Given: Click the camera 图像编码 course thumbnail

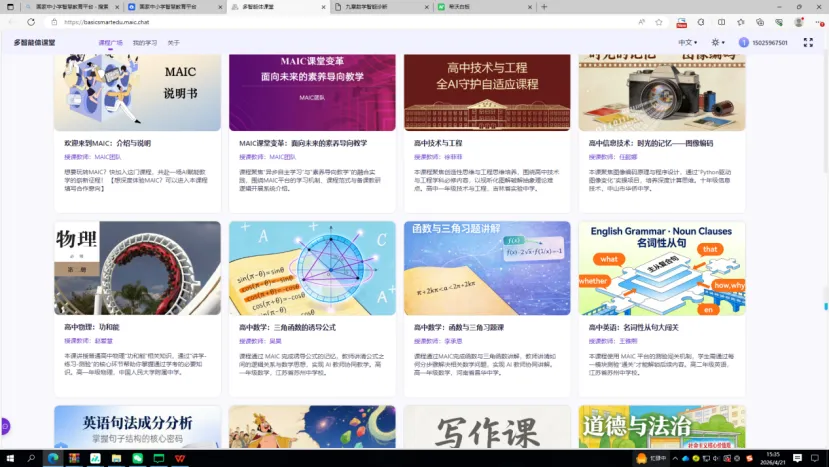Looking at the screenshot, I should tap(662, 92).
